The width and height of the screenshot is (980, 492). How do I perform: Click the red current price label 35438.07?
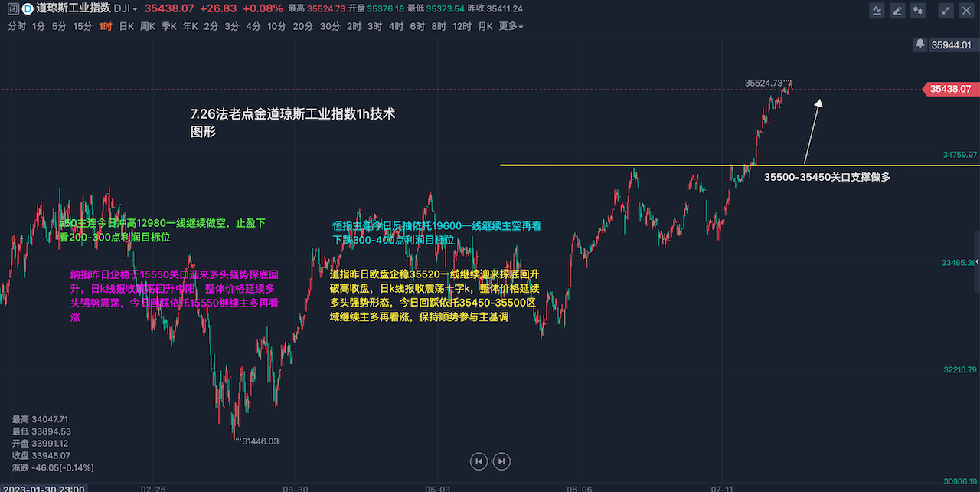click(950, 89)
